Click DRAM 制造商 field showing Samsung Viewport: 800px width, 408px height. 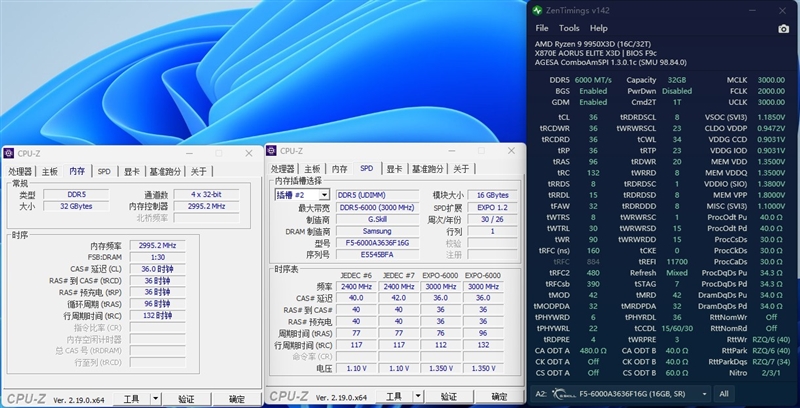[x=377, y=231]
